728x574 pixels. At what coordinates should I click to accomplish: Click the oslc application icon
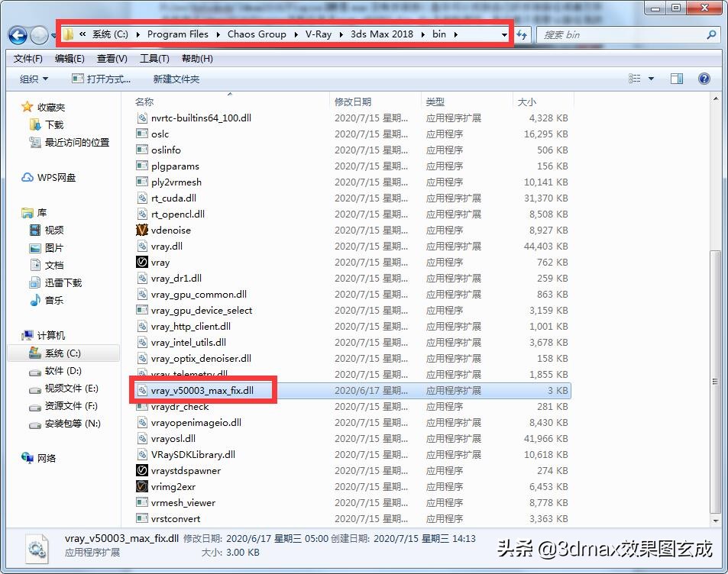141,134
